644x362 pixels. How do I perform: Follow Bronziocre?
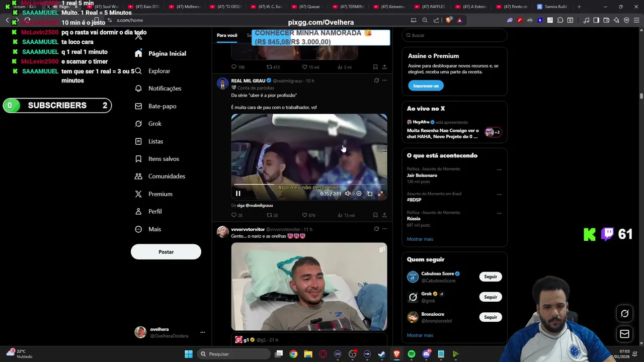491,317
